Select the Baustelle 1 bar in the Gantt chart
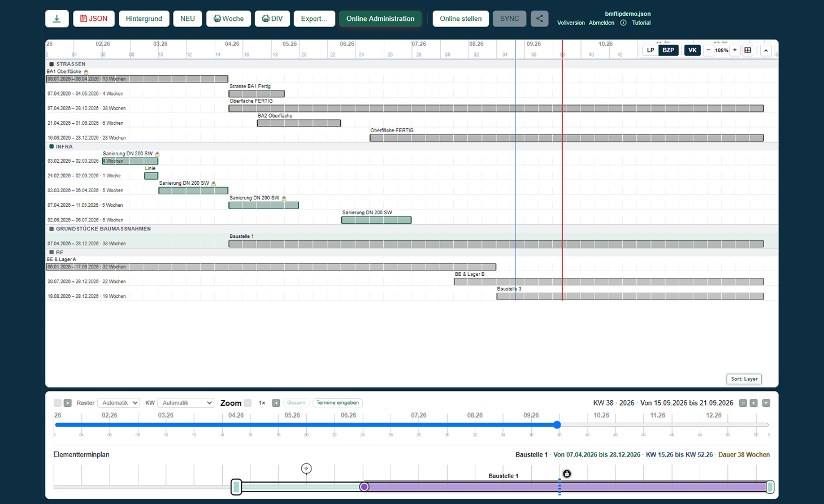Screen dimensions: 824x504 click(496, 244)
